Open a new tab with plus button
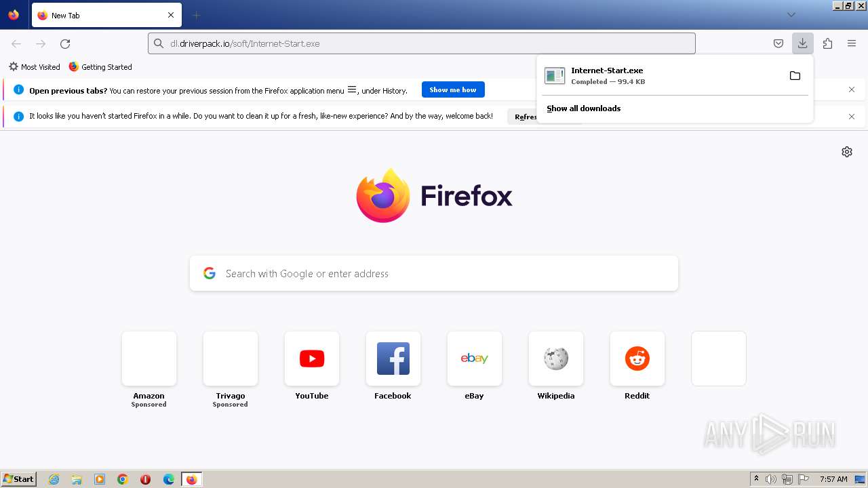Image resolution: width=868 pixels, height=488 pixels. click(196, 15)
